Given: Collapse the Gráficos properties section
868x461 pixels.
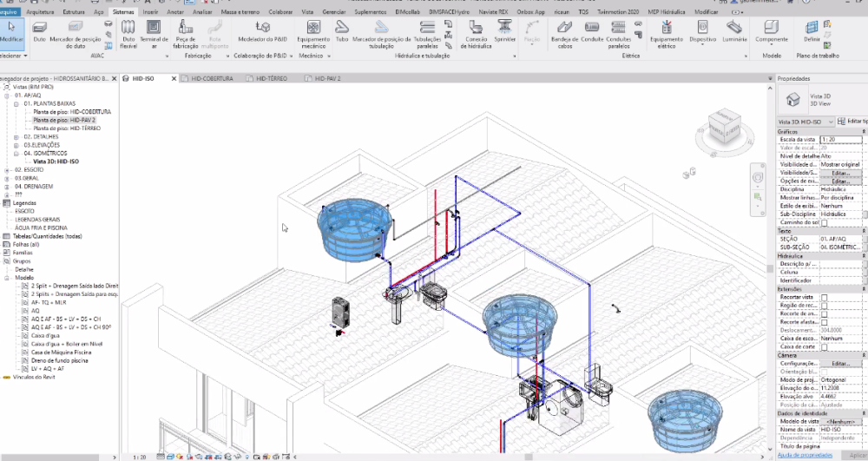Looking at the screenshot, I should pyautogui.click(x=864, y=131).
